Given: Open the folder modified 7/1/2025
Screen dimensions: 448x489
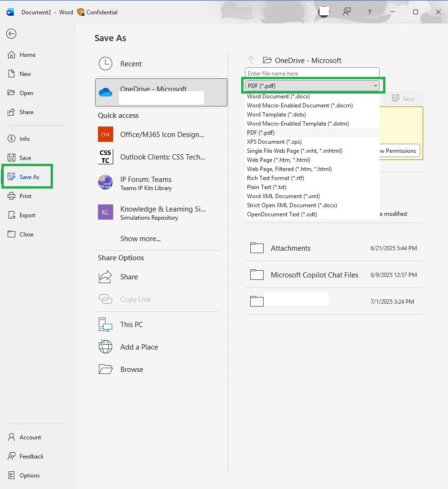Looking at the screenshot, I should pos(334,302).
